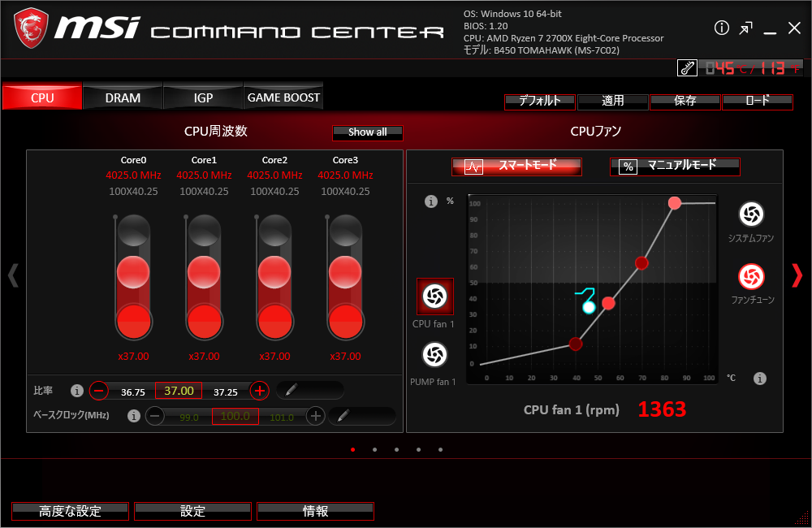
Task: Go to the first page dot indicator
Action: [352, 450]
